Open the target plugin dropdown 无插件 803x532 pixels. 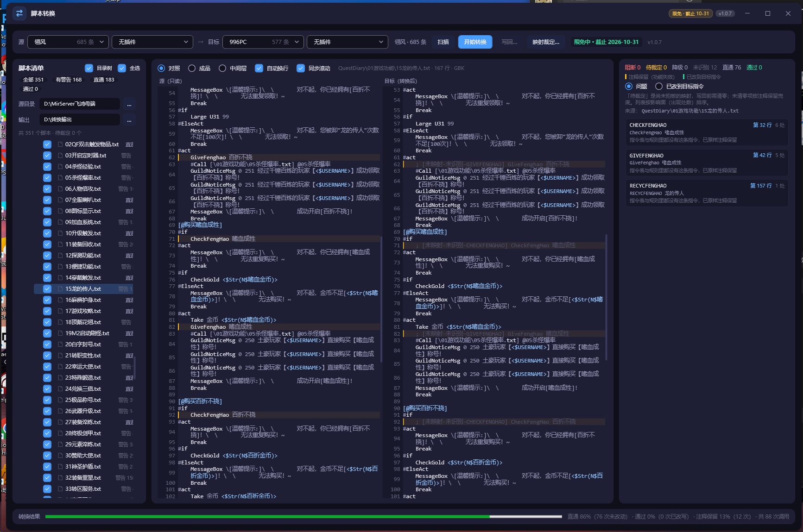pos(348,42)
